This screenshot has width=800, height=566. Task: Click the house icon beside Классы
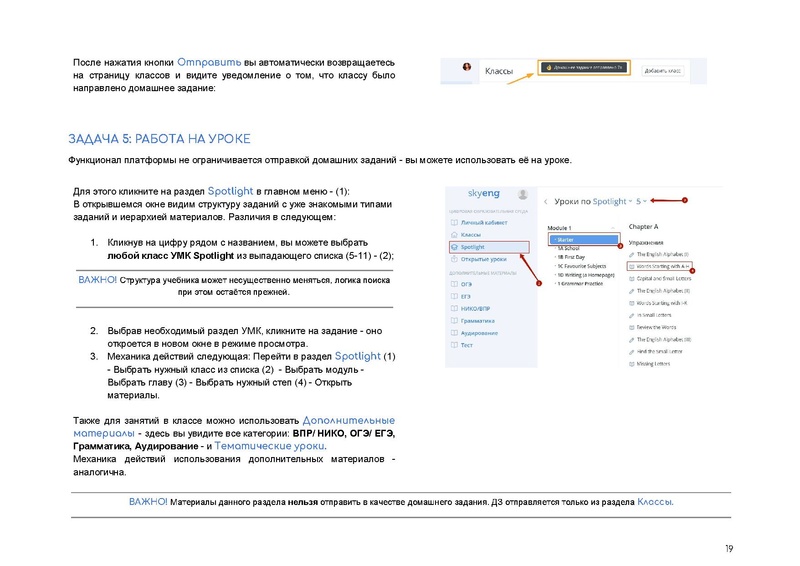[454, 235]
